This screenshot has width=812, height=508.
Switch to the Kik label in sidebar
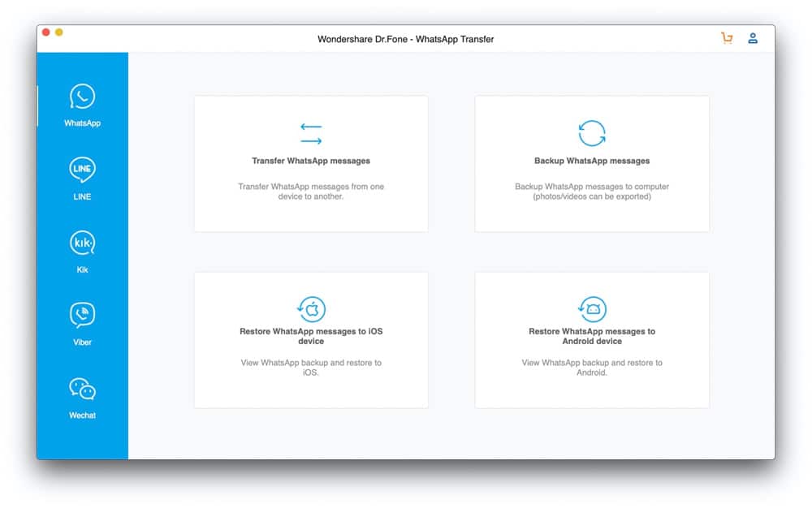82,269
